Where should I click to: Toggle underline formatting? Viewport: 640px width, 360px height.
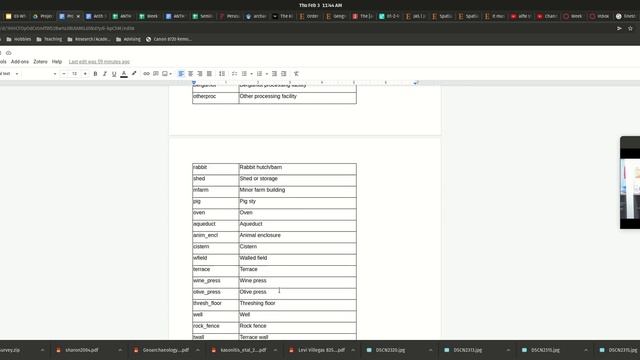click(x=114, y=74)
